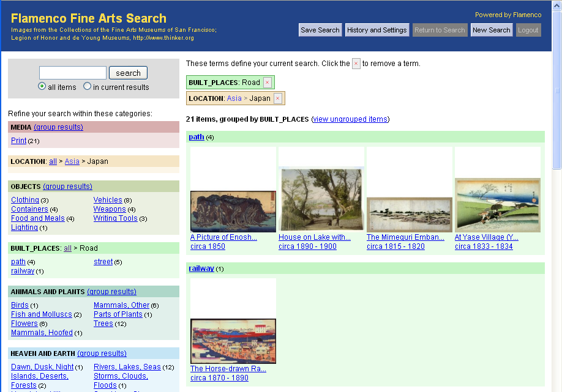Remove the Japan location search term
The image size is (562, 392).
(277, 98)
